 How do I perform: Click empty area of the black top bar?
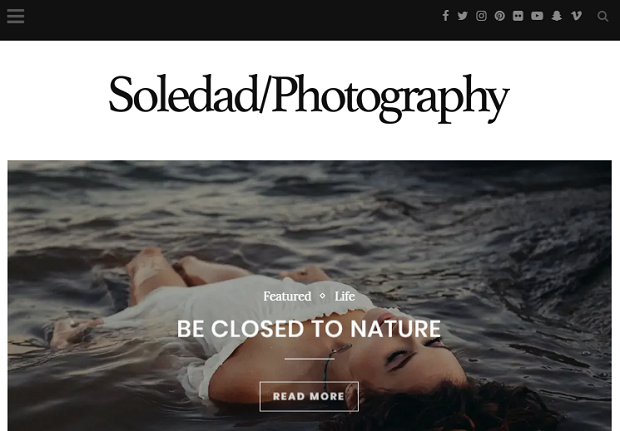237,20
